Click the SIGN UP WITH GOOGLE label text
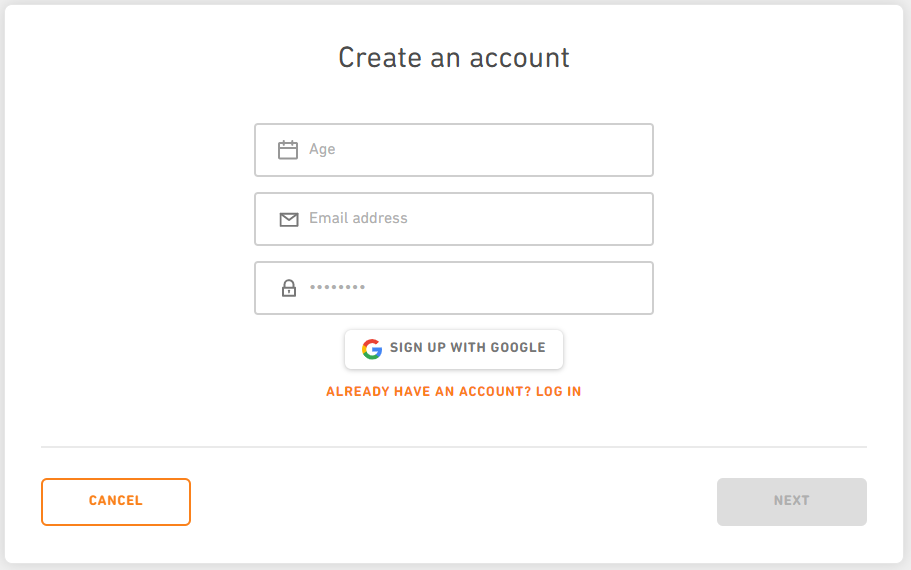This screenshot has height=570, width=911. pyautogui.click(x=467, y=348)
